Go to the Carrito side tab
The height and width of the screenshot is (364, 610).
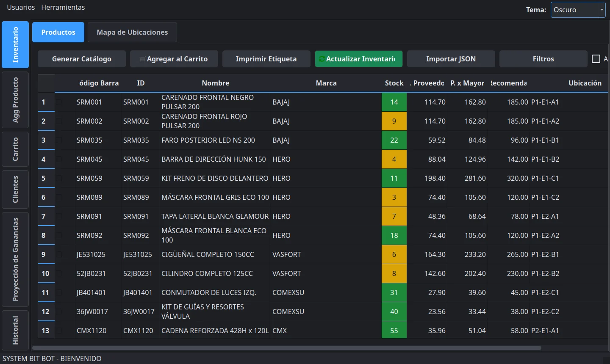coord(15,149)
